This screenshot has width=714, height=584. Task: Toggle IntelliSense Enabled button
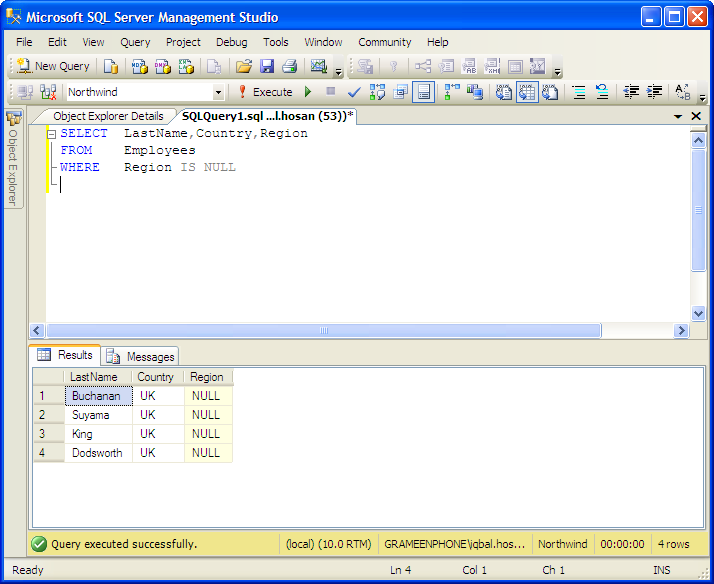pyautogui.click(x=423, y=92)
